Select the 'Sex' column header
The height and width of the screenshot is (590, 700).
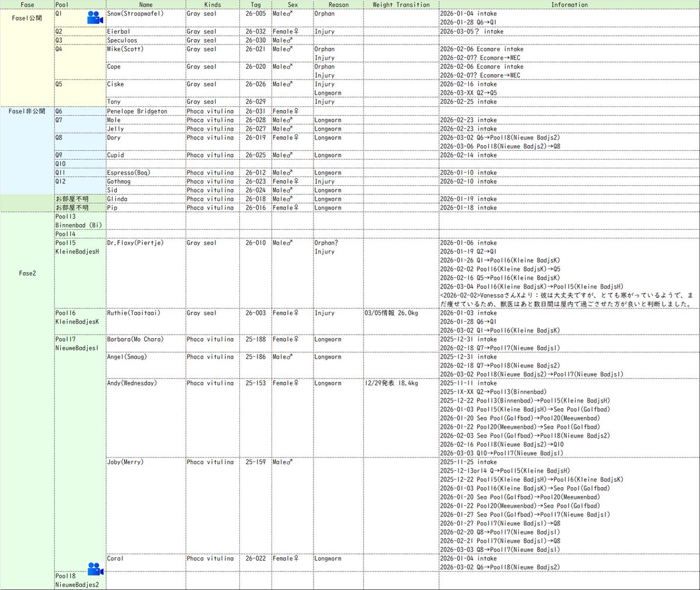(292, 5)
